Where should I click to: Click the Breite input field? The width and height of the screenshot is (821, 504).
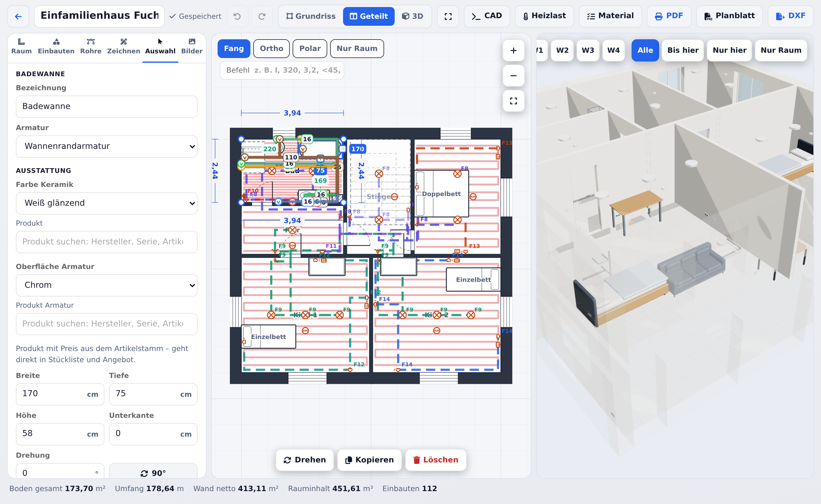(60, 394)
